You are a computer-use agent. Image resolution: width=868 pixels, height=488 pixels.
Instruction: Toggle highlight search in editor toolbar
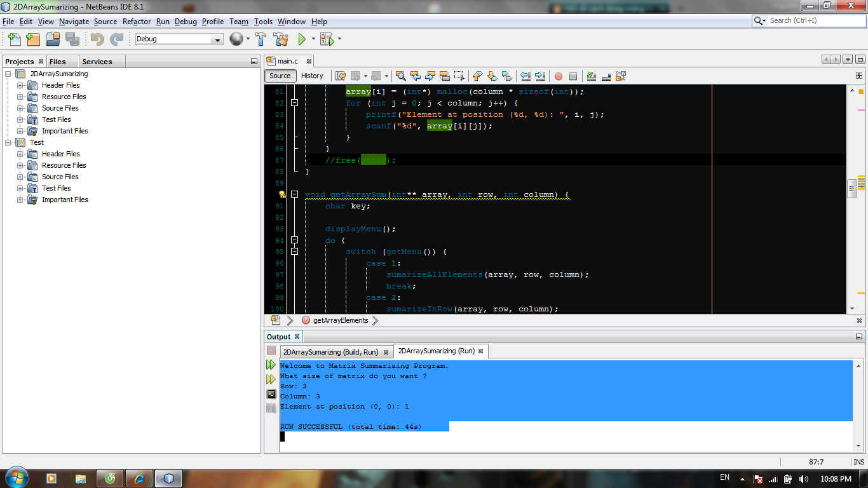click(x=445, y=76)
